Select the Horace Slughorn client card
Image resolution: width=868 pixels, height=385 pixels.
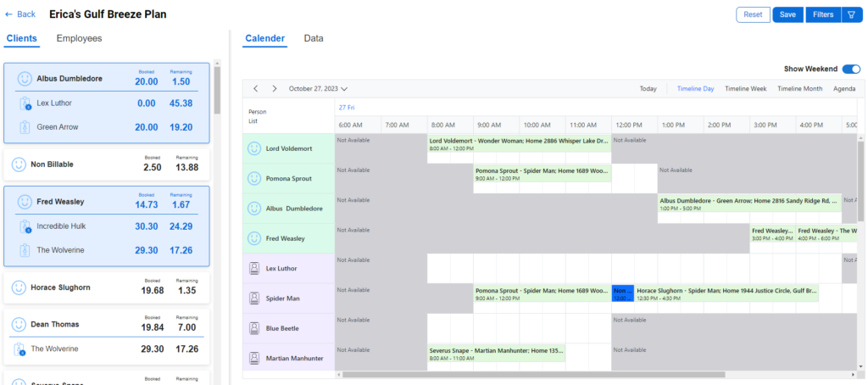(107, 287)
